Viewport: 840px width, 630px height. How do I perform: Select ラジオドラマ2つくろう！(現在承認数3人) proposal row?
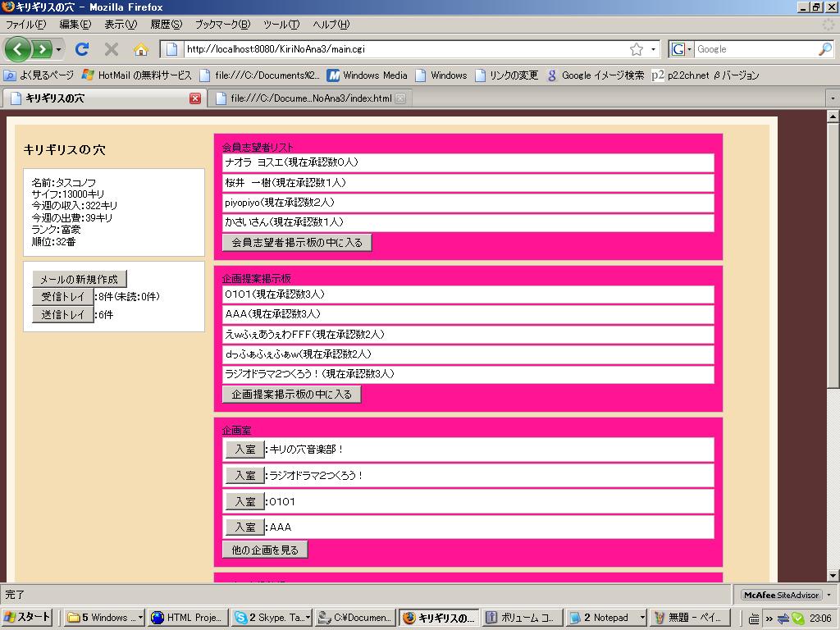pos(468,374)
